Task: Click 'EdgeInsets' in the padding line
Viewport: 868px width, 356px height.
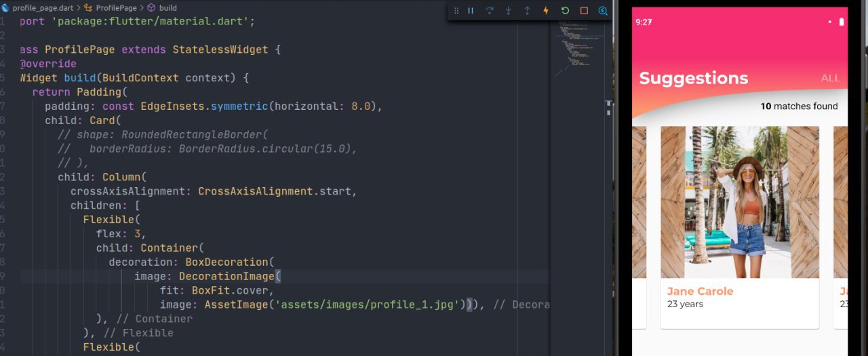Action: [x=172, y=106]
